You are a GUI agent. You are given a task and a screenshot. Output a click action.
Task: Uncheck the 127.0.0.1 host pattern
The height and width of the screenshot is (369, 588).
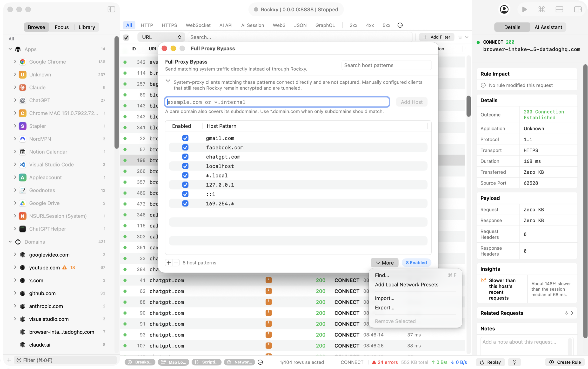[185, 185]
